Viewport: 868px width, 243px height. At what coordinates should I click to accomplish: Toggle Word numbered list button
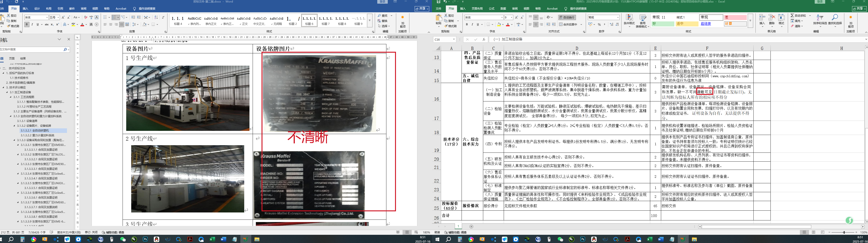pyautogui.click(x=115, y=17)
